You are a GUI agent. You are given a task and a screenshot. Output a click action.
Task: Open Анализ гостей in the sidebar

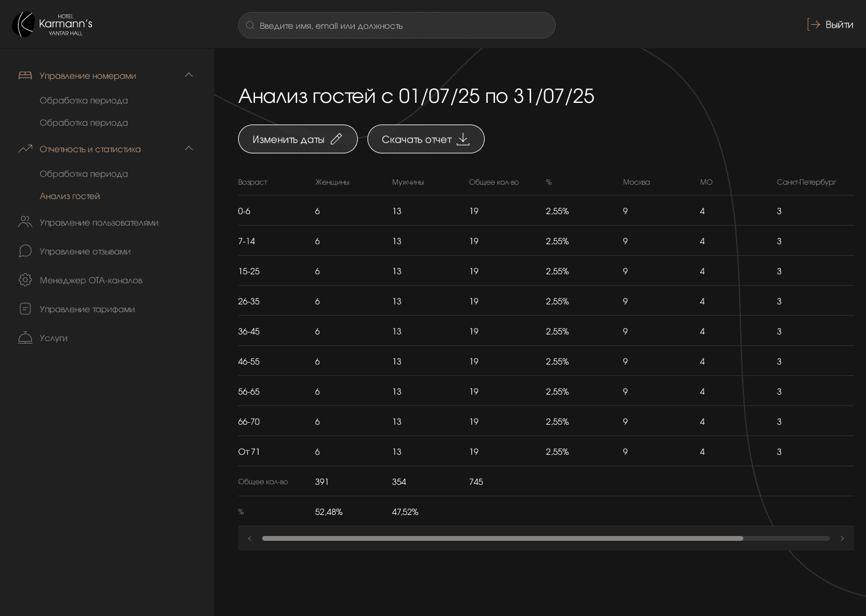pos(70,196)
